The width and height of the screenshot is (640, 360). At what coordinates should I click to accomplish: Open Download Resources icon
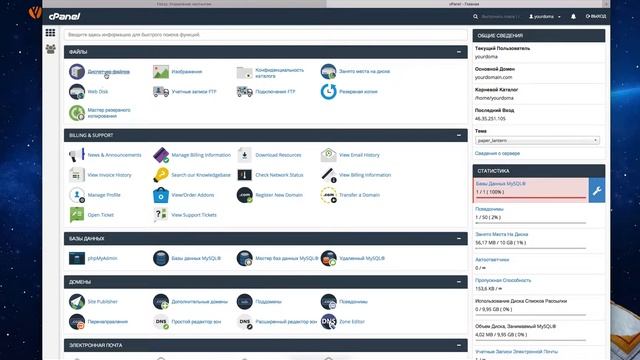(244, 155)
